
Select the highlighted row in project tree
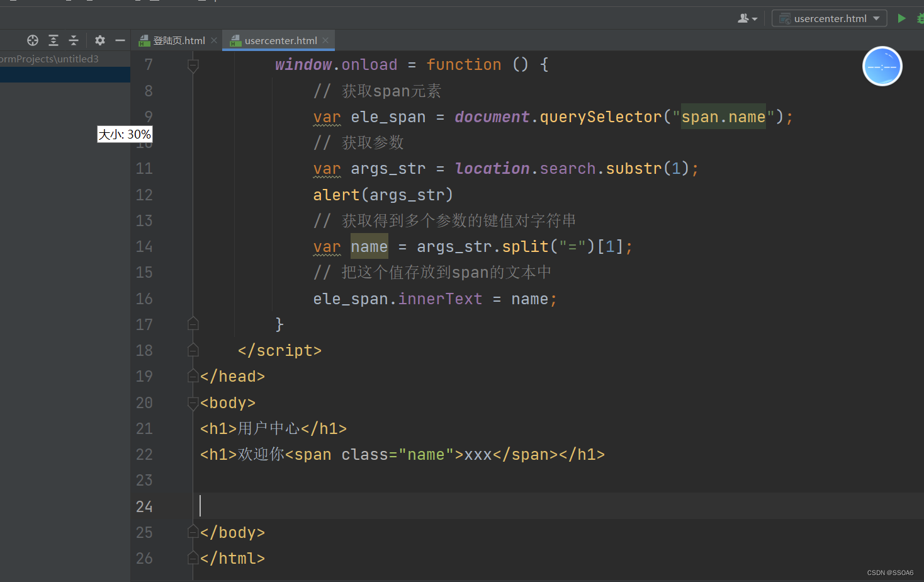(65, 74)
